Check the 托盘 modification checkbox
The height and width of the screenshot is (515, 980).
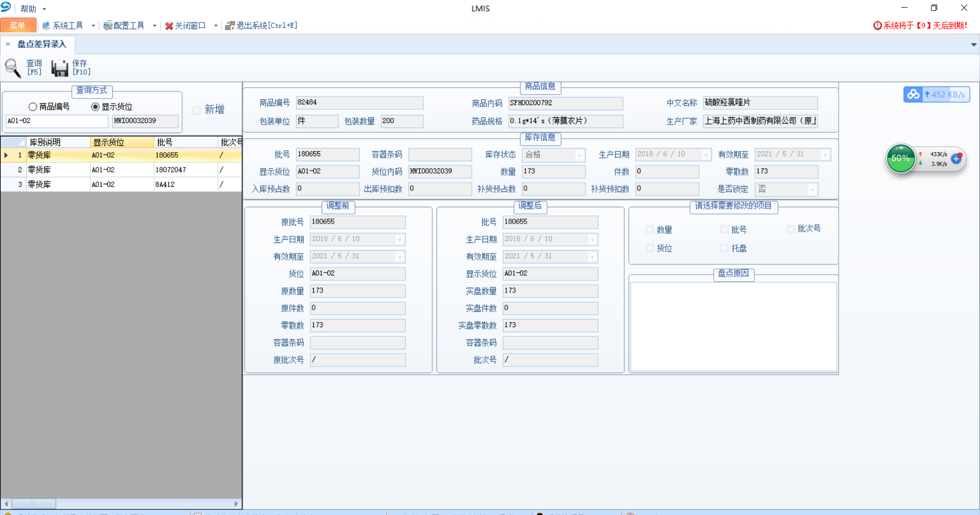(x=724, y=248)
